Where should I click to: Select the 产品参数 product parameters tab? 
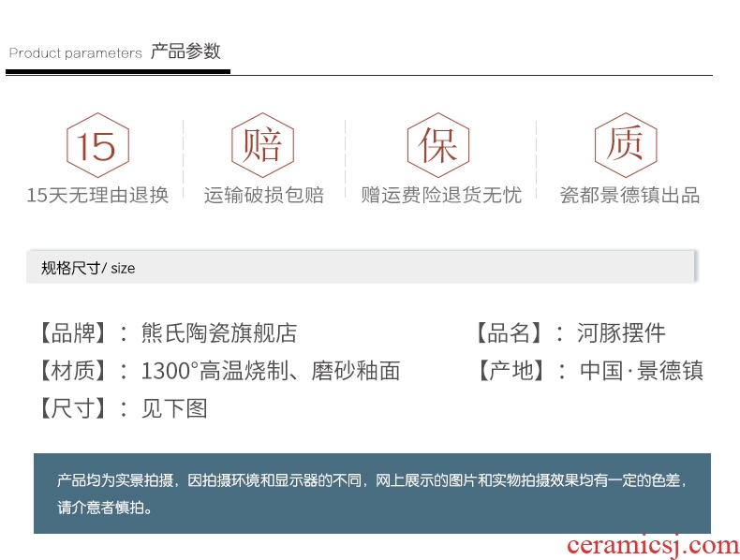click(185, 52)
